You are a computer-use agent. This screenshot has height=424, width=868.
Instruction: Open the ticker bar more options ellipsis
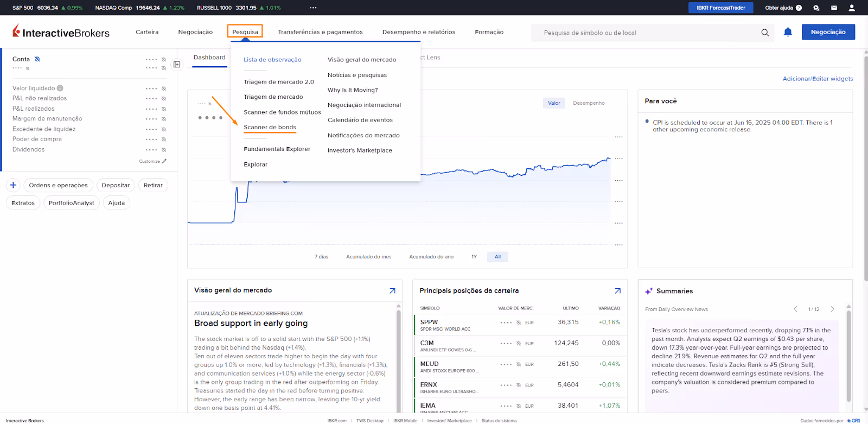313,8
